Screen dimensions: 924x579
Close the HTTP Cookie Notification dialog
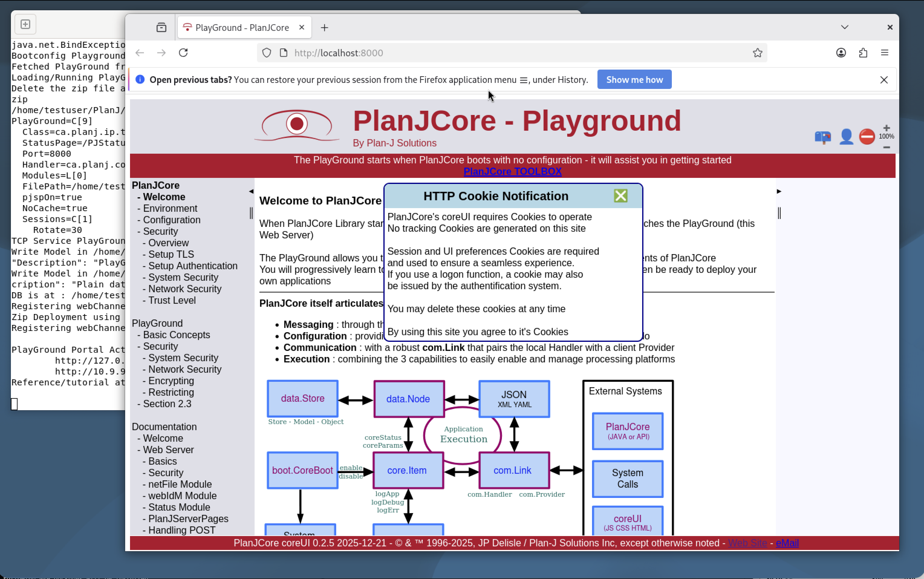point(620,196)
